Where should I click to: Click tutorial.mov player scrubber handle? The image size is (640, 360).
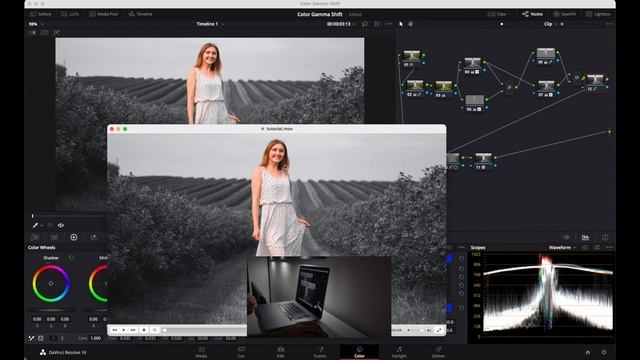(x=164, y=330)
